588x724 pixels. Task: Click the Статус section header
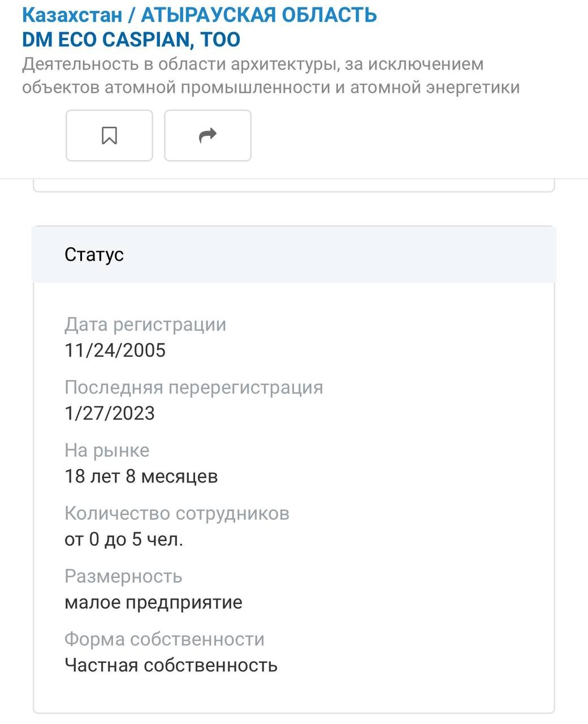[x=94, y=255]
